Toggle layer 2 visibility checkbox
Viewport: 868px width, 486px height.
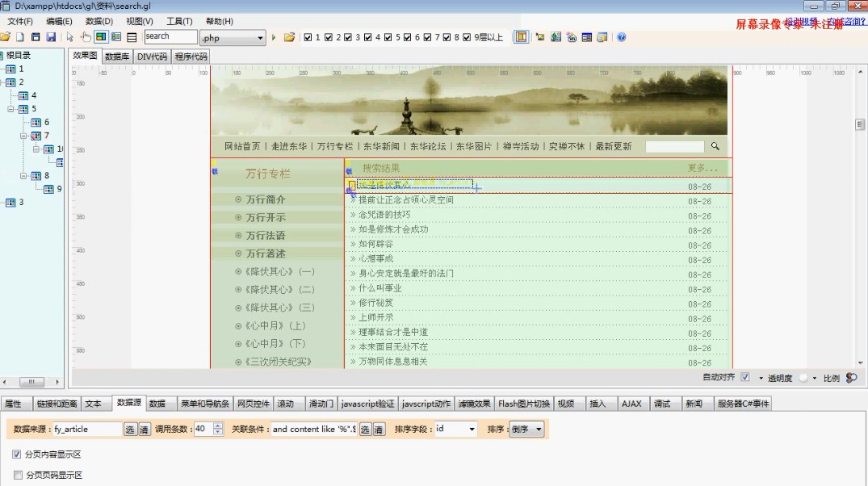click(x=329, y=38)
